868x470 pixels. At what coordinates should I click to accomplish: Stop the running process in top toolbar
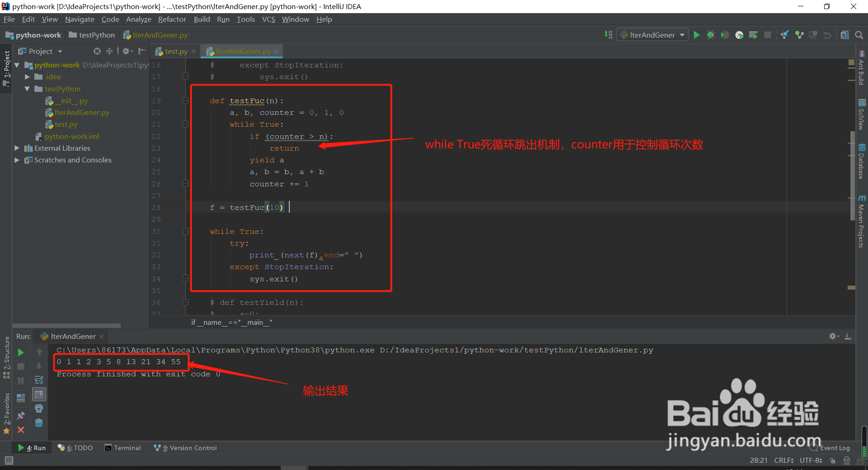click(x=768, y=35)
